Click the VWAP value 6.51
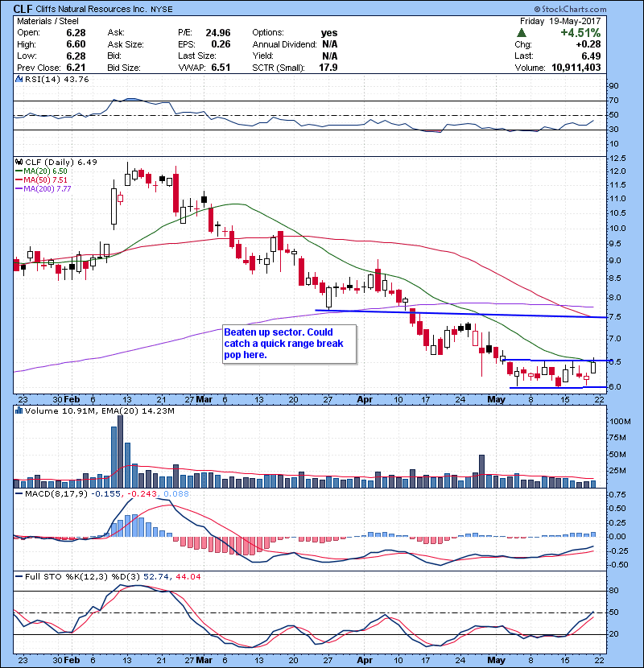This screenshot has height=668, width=644. pos(221,68)
